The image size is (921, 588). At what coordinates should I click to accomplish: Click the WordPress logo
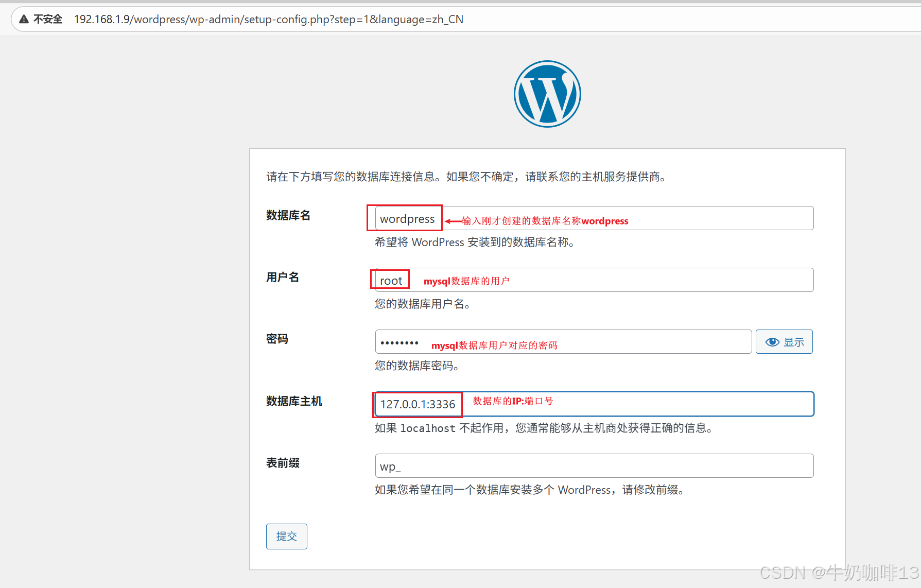(x=547, y=94)
